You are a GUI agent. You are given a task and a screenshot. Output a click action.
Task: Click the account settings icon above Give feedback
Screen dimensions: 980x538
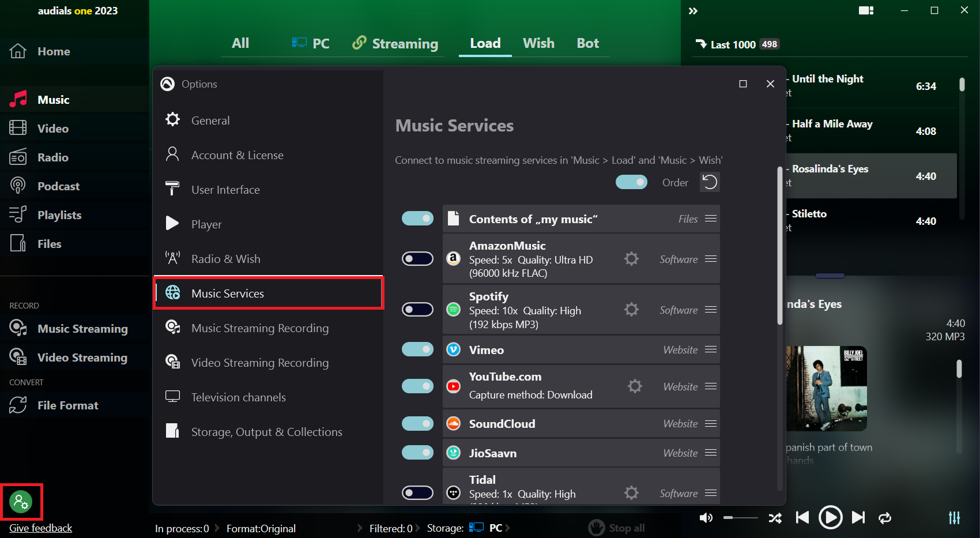tap(21, 502)
